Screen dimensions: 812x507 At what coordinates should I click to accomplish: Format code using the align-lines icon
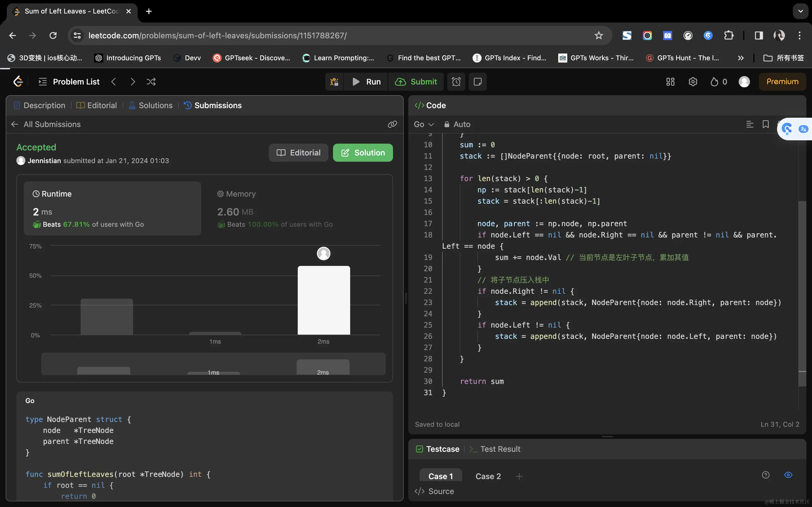pos(750,124)
